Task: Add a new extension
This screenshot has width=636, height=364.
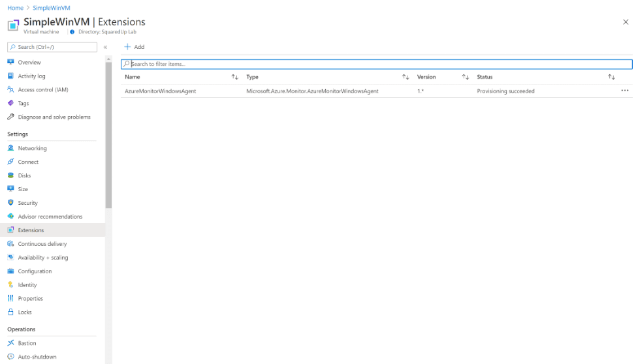Action: click(135, 47)
